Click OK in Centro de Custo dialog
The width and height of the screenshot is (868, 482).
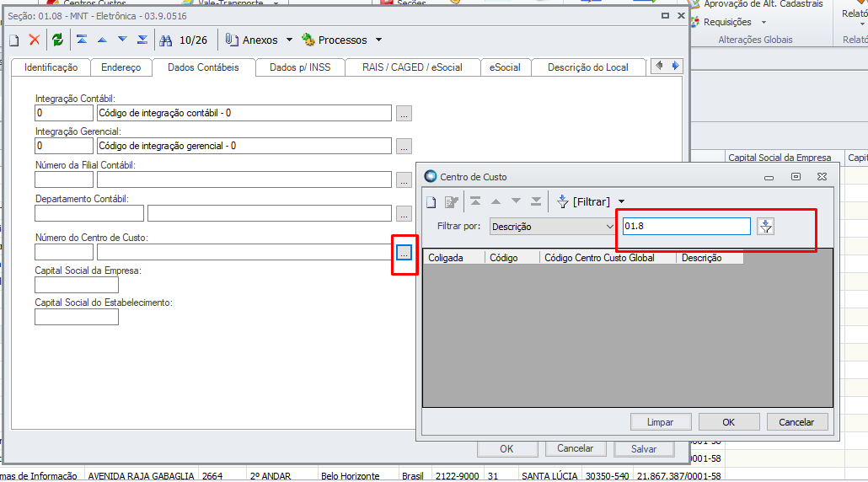(x=728, y=422)
